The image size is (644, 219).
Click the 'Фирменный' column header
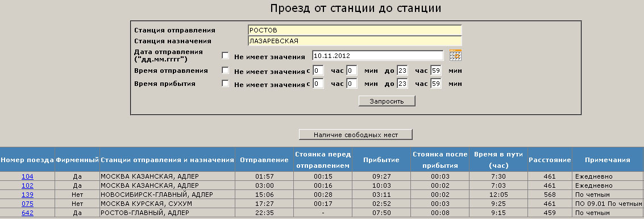[x=78, y=160]
